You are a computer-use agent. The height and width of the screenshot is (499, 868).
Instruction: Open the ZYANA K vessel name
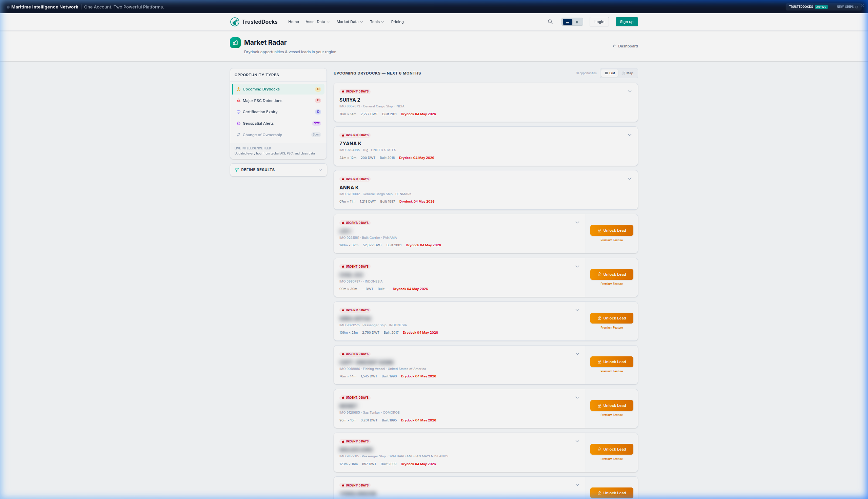click(350, 144)
